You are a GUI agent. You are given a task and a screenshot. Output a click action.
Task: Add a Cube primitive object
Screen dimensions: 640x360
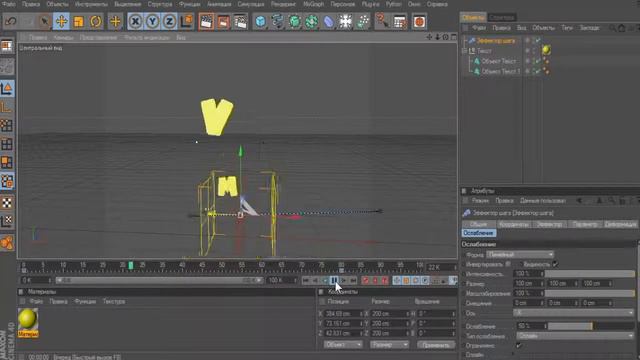pyautogui.click(x=260, y=21)
